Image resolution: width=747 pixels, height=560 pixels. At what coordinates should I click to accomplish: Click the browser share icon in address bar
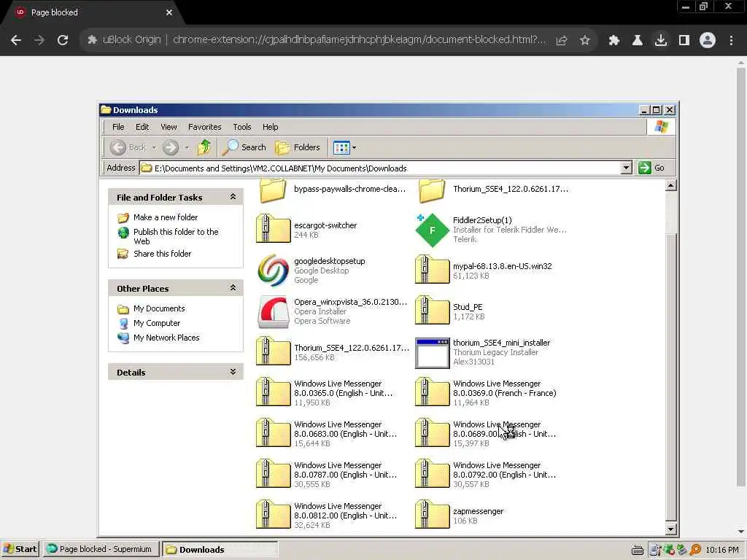pyautogui.click(x=561, y=40)
